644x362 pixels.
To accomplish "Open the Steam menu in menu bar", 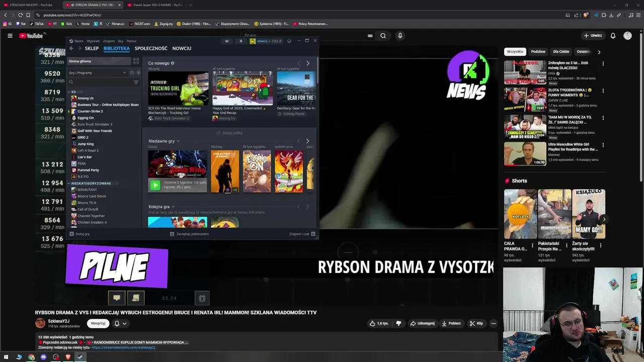I will click(78, 41).
